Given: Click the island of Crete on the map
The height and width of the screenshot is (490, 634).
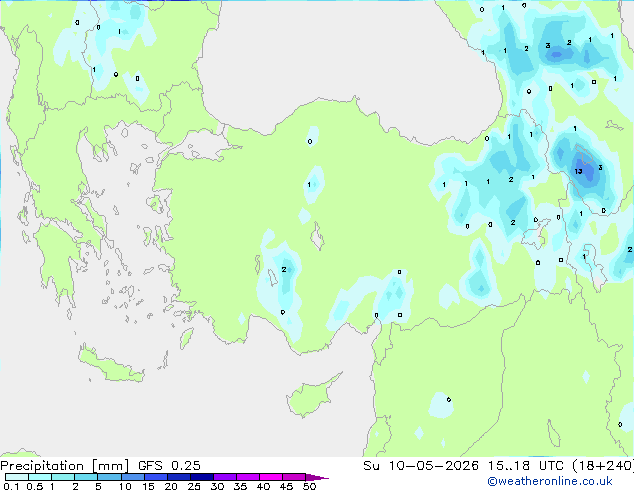Looking at the screenshot, I should (x=110, y=366).
